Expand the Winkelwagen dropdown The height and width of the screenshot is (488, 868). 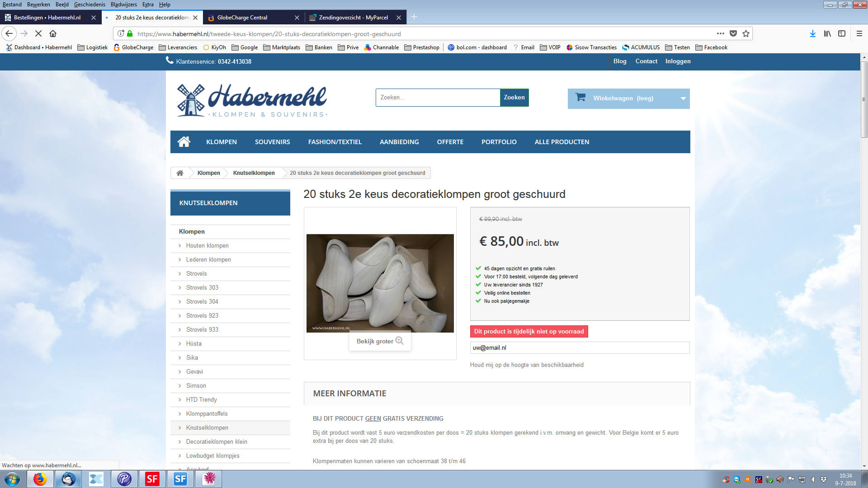coord(683,99)
